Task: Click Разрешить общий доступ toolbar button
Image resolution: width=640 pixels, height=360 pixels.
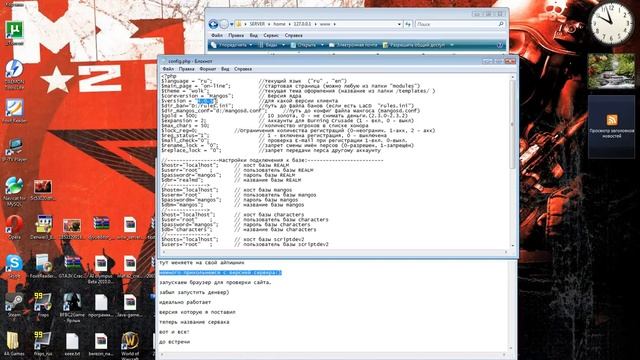Action: [414, 45]
